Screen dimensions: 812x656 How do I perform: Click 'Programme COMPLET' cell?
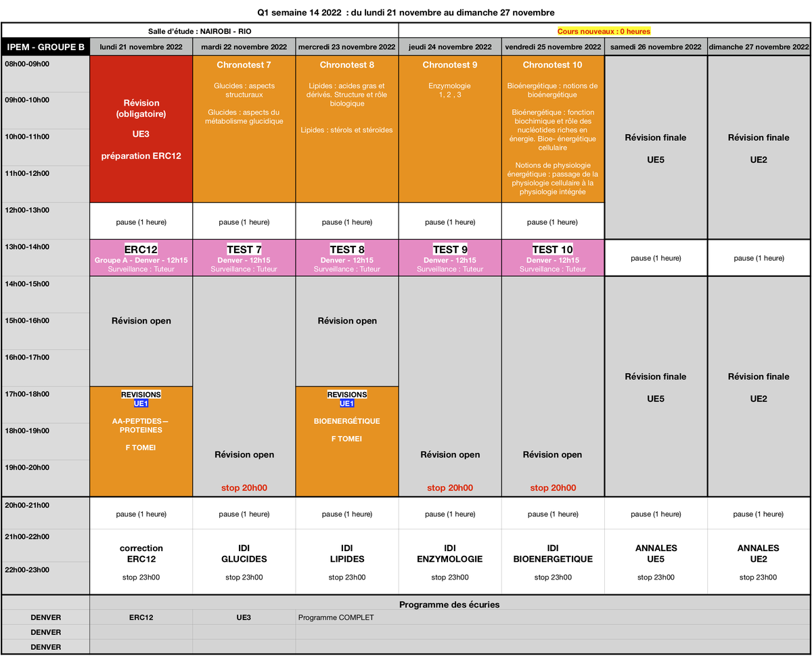[552, 617]
